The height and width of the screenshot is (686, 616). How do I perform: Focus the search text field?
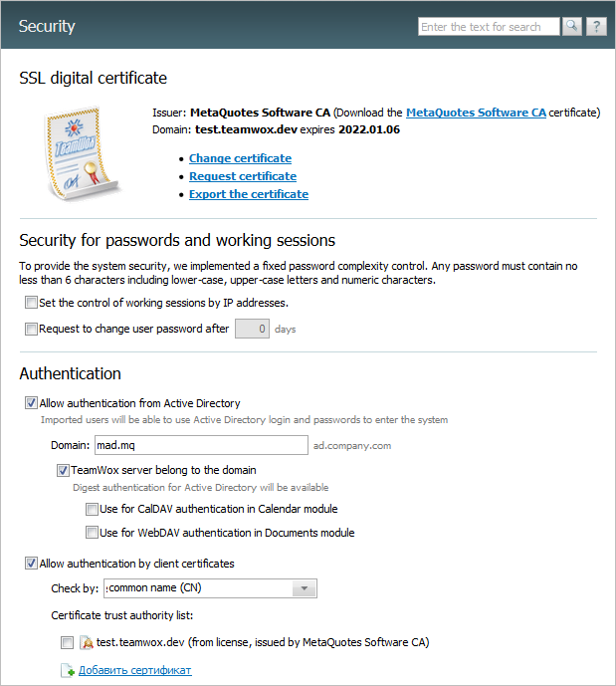point(489,27)
